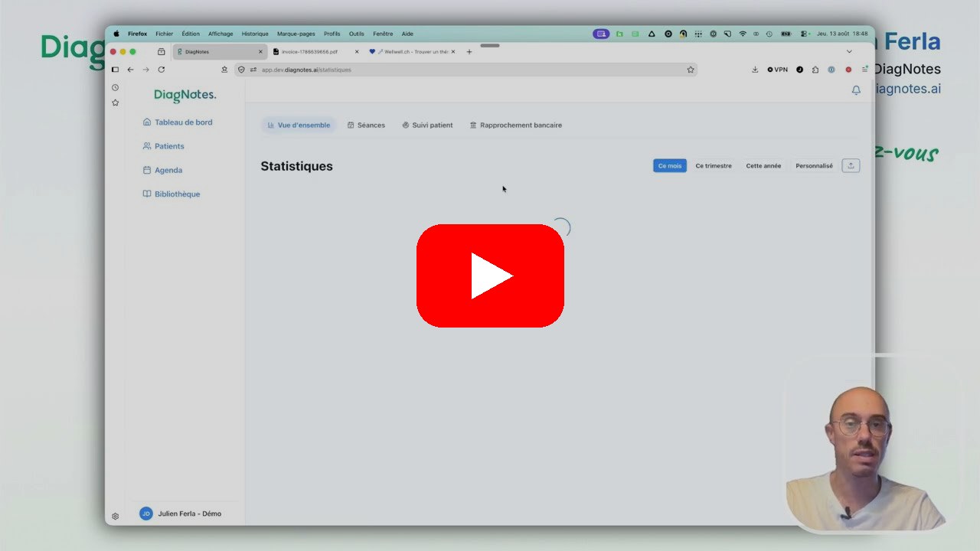Go to the Agenda page
Viewport: 980px width, 551px height.
pyautogui.click(x=162, y=170)
